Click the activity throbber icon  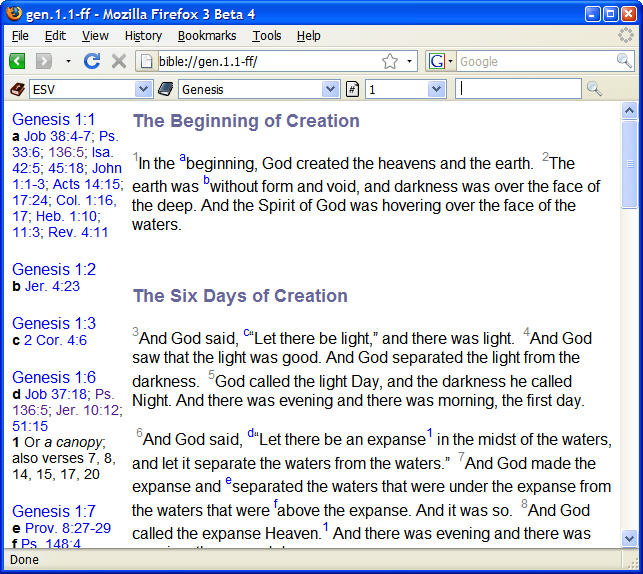[x=625, y=35]
